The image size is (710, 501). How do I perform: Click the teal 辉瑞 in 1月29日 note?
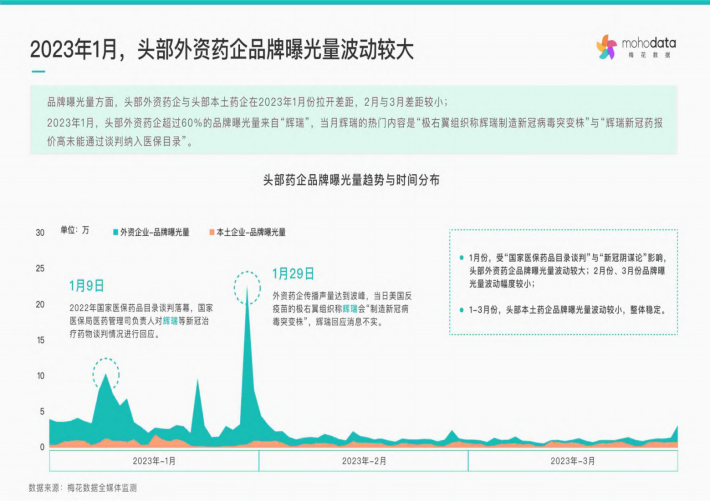[x=350, y=309]
